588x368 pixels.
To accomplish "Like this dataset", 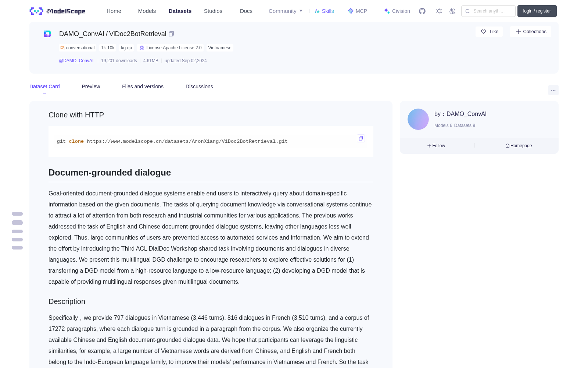I will (x=489, y=32).
